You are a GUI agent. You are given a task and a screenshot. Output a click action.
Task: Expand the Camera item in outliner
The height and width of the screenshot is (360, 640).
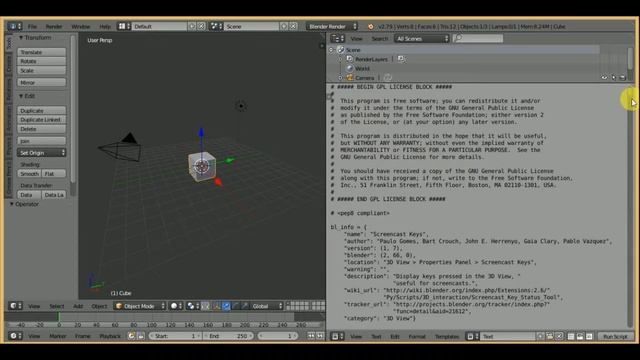[x=340, y=78]
